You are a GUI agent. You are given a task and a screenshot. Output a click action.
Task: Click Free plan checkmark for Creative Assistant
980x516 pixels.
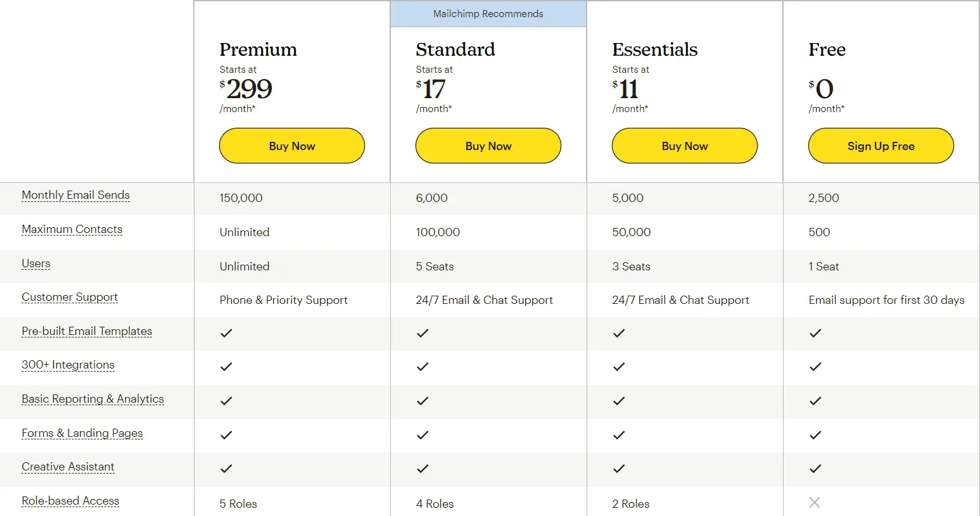[x=815, y=469]
